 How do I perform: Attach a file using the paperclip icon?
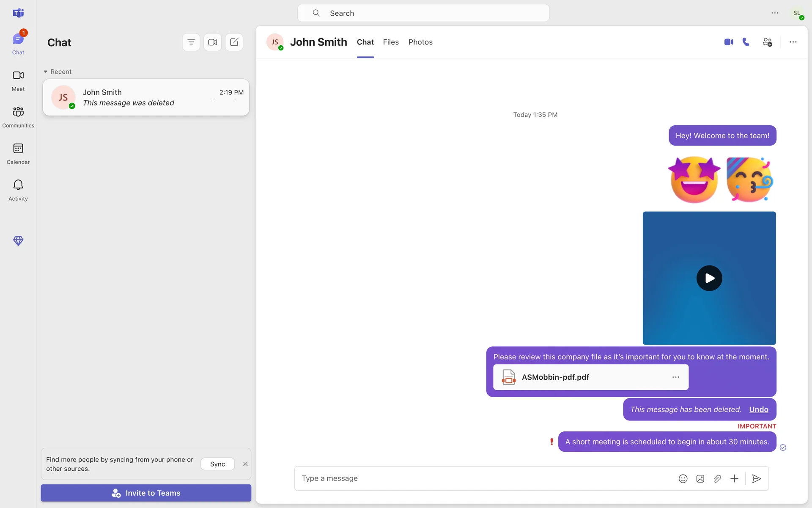coord(717,478)
